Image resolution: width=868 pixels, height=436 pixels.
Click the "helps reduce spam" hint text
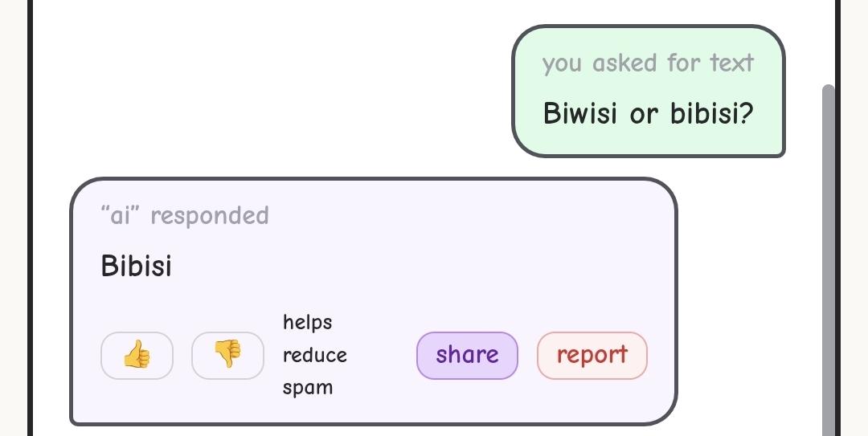click(x=315, y=355)
